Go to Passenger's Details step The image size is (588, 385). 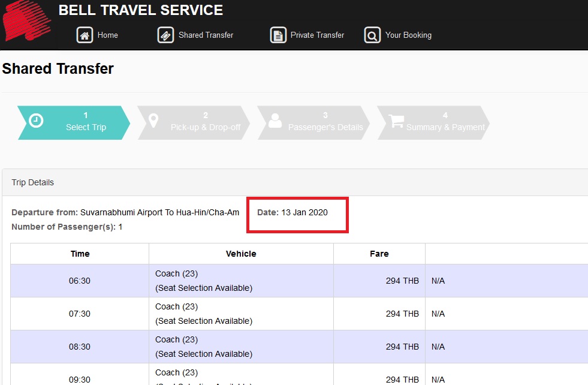325,123
